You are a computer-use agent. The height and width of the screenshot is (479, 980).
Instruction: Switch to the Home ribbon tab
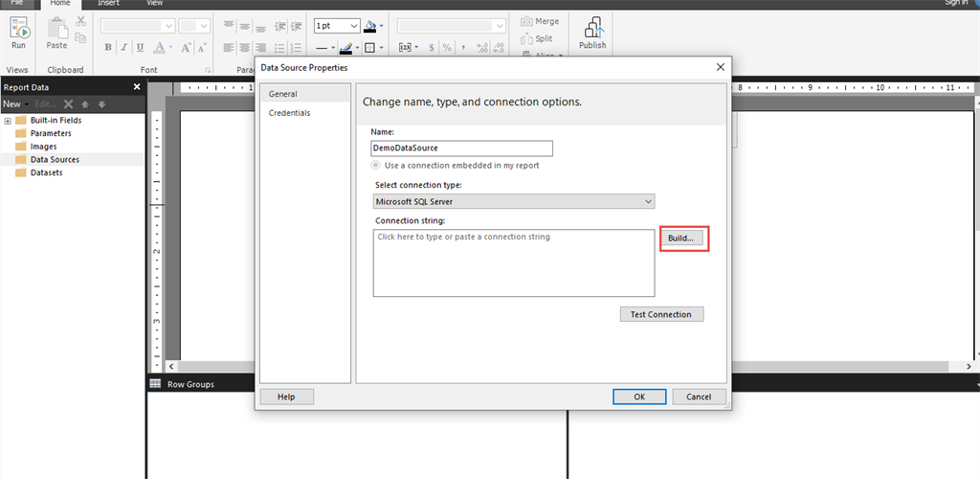(60, 3)
